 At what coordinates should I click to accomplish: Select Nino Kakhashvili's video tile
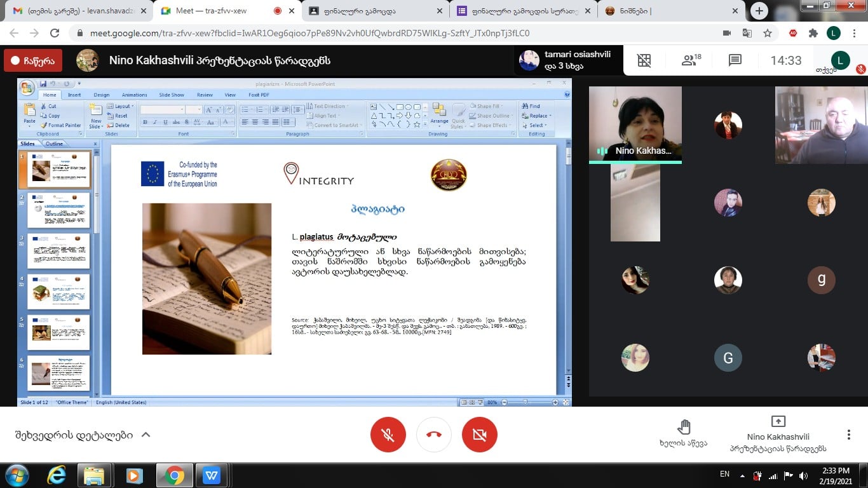tap(635, 124)
